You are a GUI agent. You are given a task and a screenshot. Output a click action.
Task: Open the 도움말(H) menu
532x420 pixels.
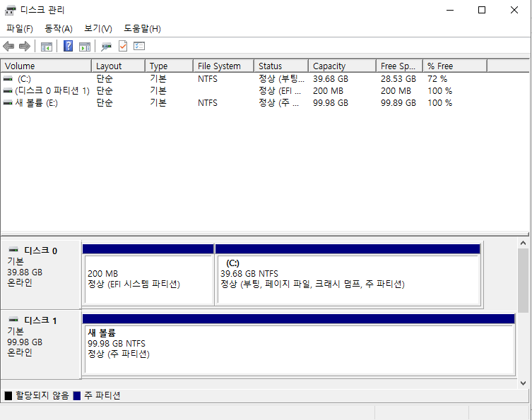click(x=142, y=28)
